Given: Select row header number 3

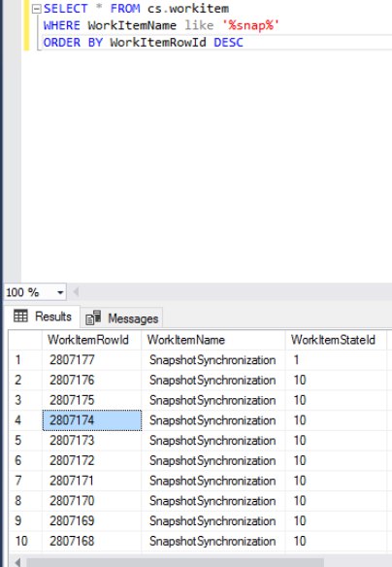Looking at the screenshot, I should point(25,400).
